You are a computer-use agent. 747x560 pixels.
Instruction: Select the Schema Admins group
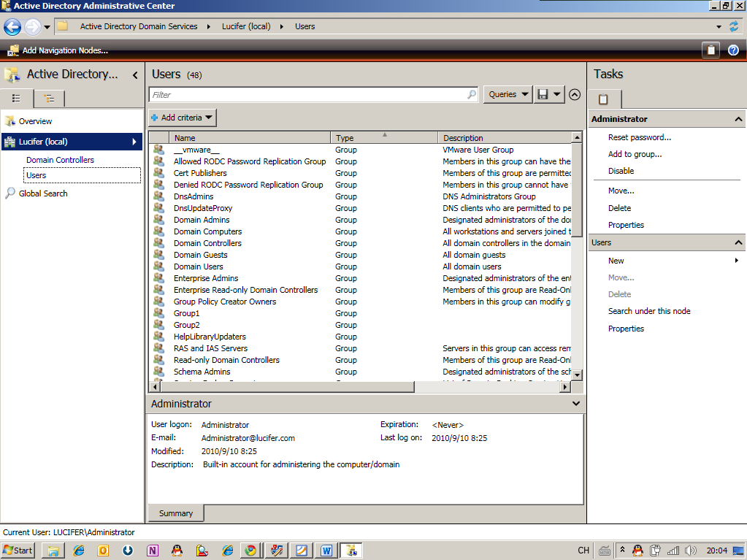click(360, 372)
